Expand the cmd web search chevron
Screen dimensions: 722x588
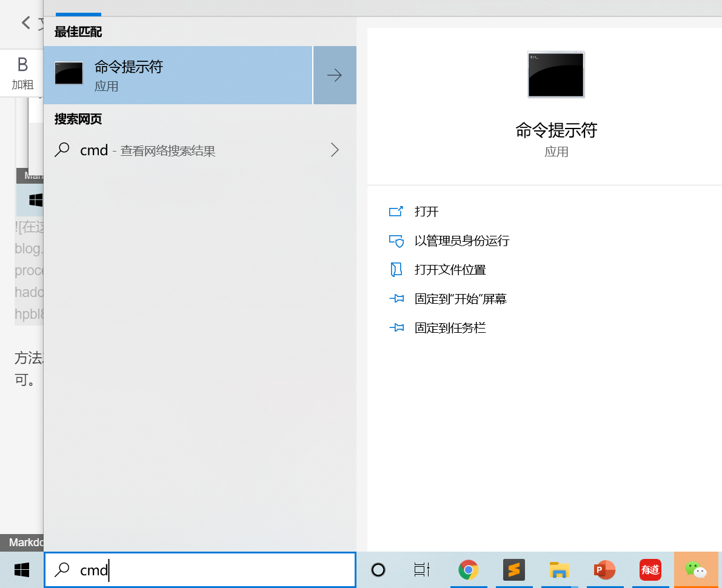click(x=335, y=150)
